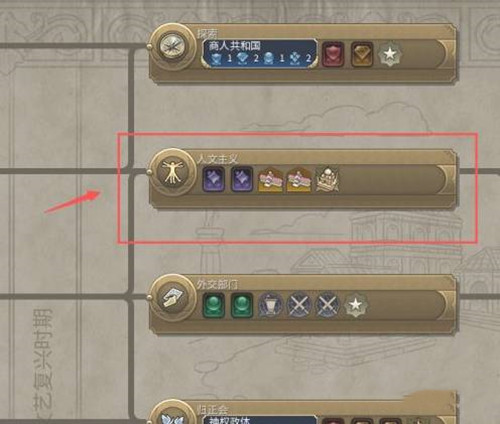Click the winged Reformed Church civic icon
Image resolution: width=500 pixels, height=424 pixels.
pyautogui.click(x=172, y=417)
